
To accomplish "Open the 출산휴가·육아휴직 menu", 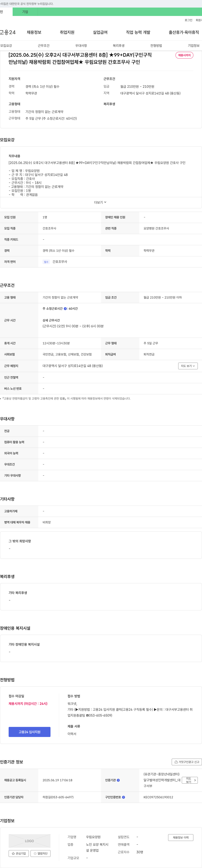I will [x=184, y=32].
